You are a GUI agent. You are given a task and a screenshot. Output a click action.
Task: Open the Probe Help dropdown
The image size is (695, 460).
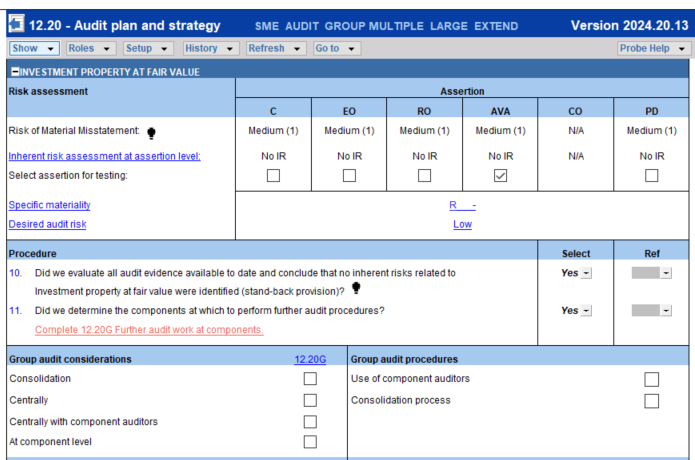click(x=654, y=48)
